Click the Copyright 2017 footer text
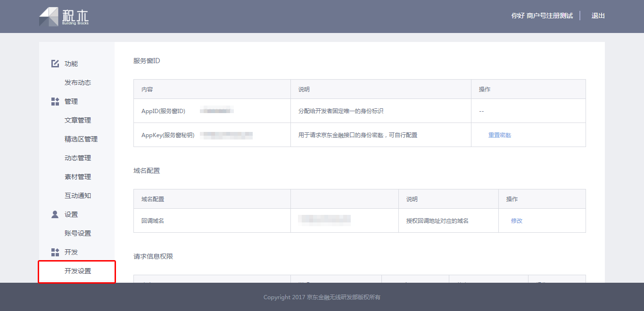The image size is (644, 311). coord(322,297)
